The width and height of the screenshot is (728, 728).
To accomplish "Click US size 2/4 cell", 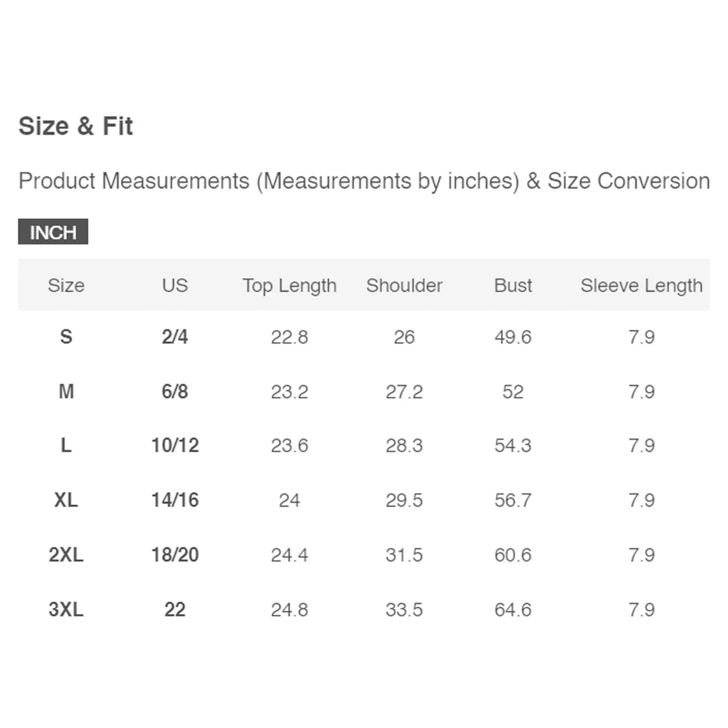I will (x=175, y=337).
